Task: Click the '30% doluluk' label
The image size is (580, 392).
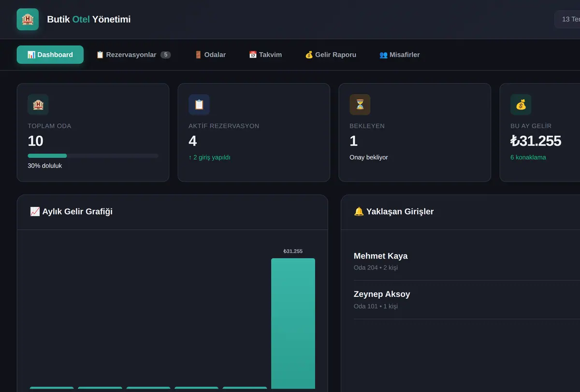Action: pyautogui.click(x=45, y=165)
